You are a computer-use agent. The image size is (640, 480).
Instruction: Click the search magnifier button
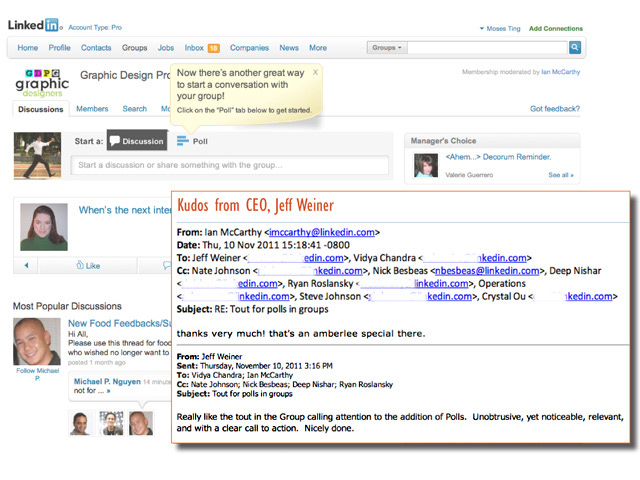tap(575, 47)
